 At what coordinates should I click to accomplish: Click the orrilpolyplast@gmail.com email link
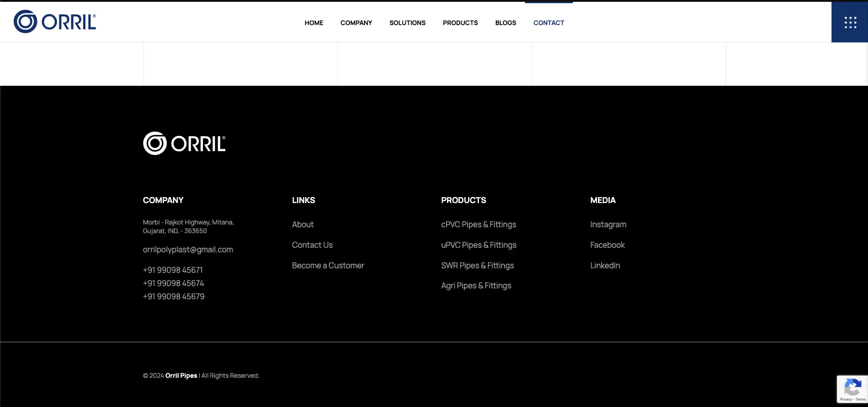[188, 250]
